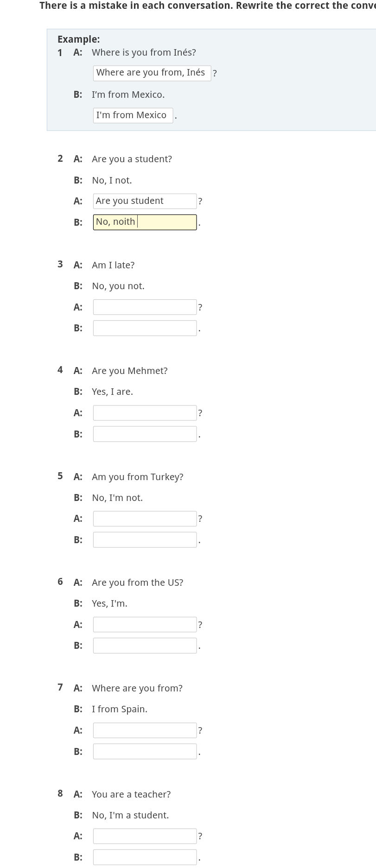Click the instruction heading about mistakes in conversations
This screenshot has height=868, width=376.
207,6
